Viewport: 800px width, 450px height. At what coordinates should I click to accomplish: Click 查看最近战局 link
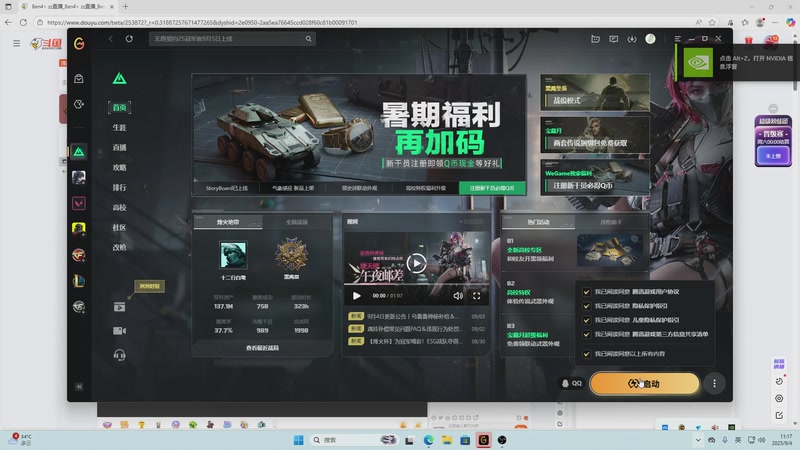(x=262, y=348)
